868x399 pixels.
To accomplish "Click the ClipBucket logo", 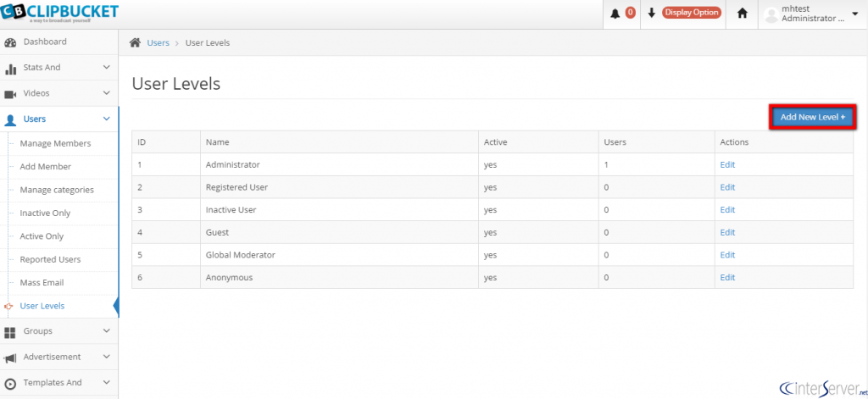I will 60,14.
